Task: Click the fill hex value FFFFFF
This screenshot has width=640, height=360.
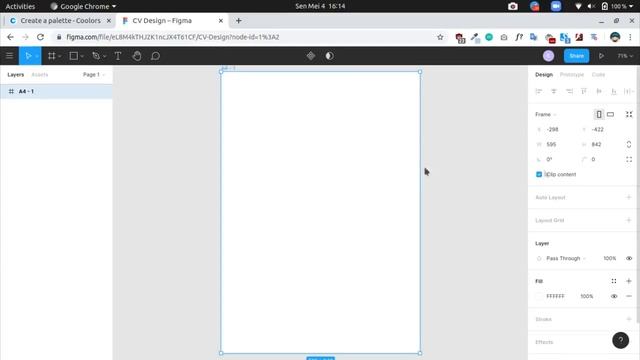Action: [556, 296]
